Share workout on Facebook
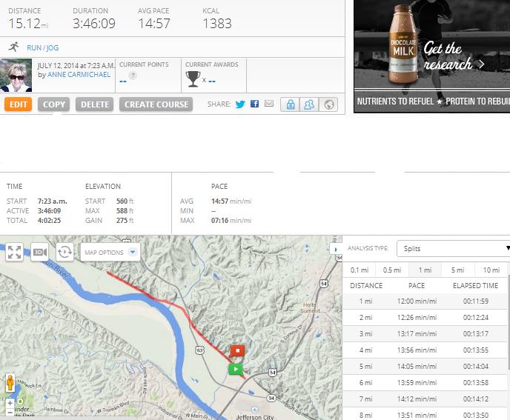The height and width of the screenshot is (420, 510). pyautogui.click(x=254, y=104)
